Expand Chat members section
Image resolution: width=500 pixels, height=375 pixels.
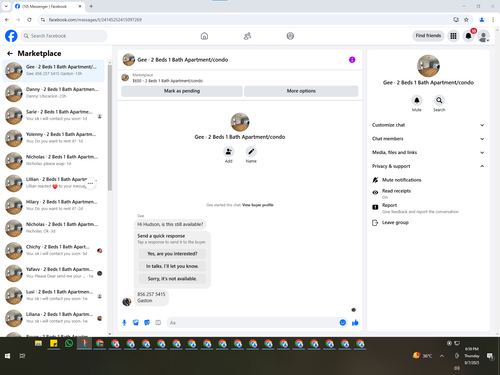pyautogui.click(x=428, y=139)
